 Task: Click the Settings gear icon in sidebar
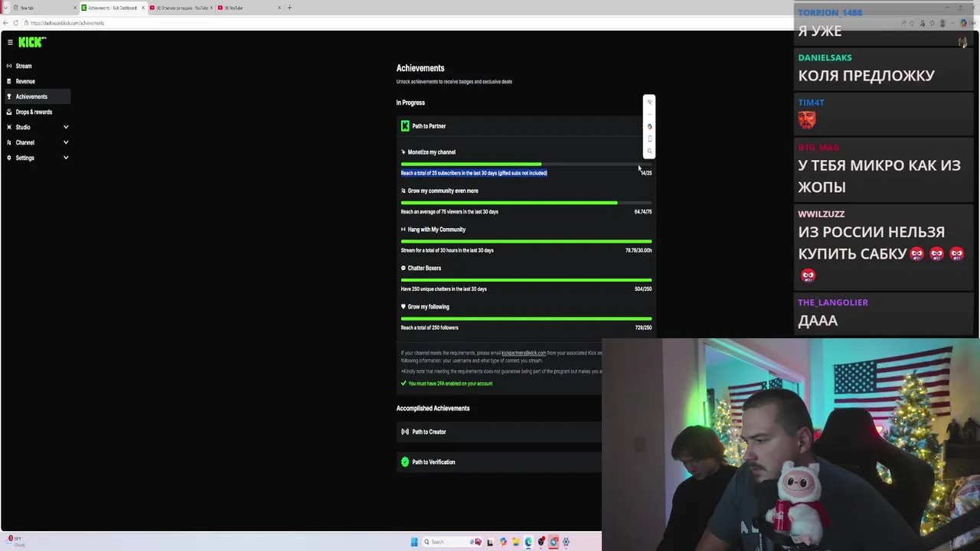pos(9,158)
